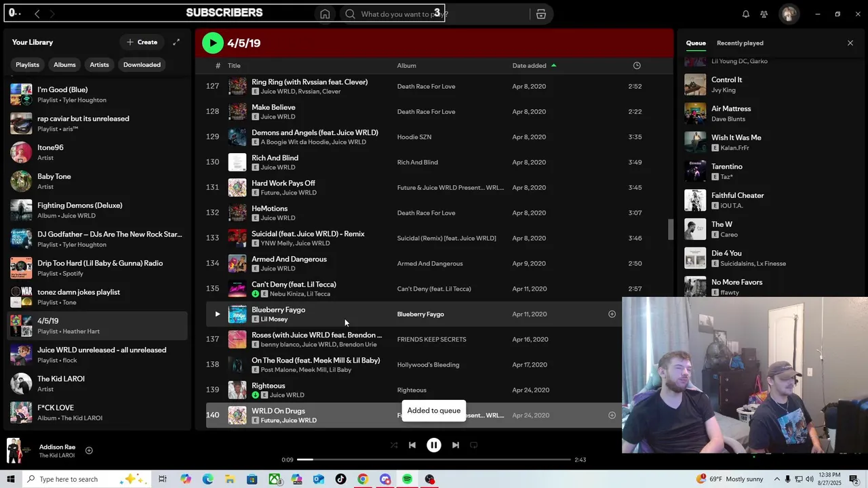Open the user profile avatar menu

(x=789, y=14)
